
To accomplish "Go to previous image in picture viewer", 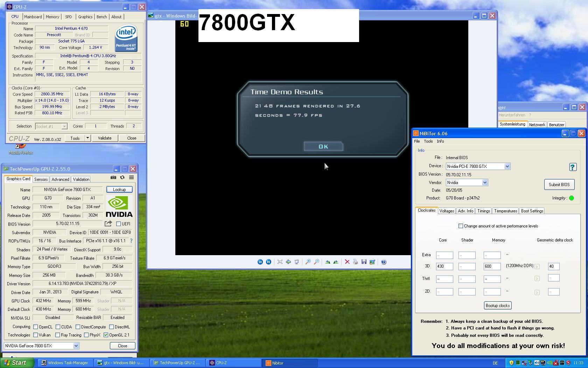I will pyautogui.click(x=260, y=262).
